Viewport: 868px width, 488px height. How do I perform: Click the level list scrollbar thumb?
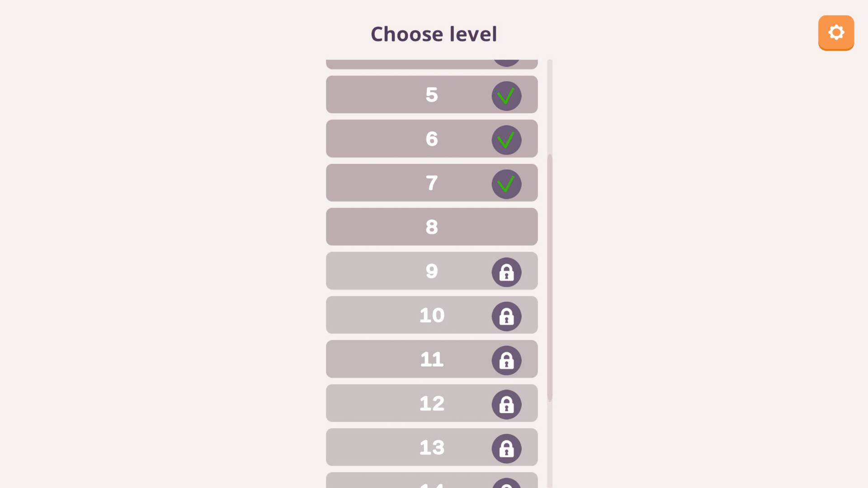click(x=550, y=277)
